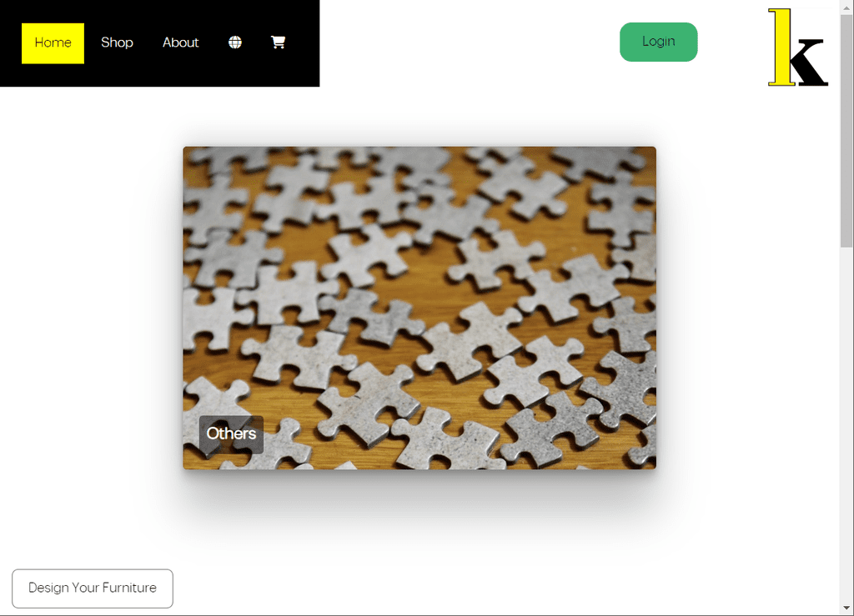
Task: Open the globe language selector icon
Action: pyautogui.click(x=234, y=43)
